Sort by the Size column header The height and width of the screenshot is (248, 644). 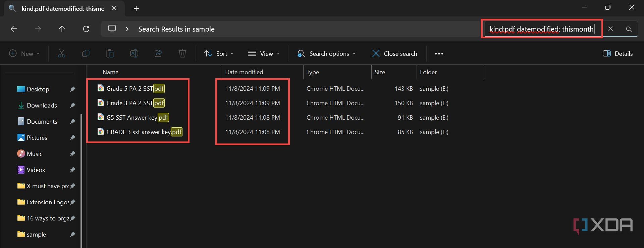380,72
